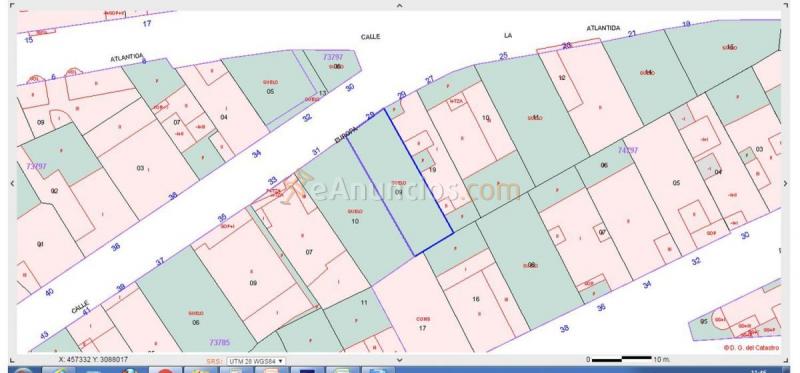800x373 pixels.
Task: Click the blue-outlined selected parcel
Action: 401,181
